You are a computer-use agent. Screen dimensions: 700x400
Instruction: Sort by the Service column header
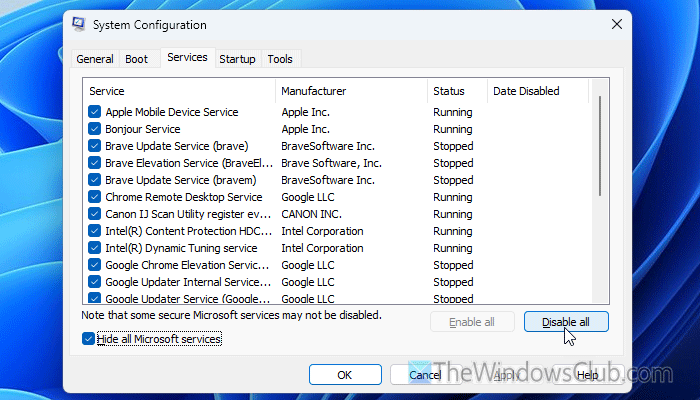click(179, 91)
